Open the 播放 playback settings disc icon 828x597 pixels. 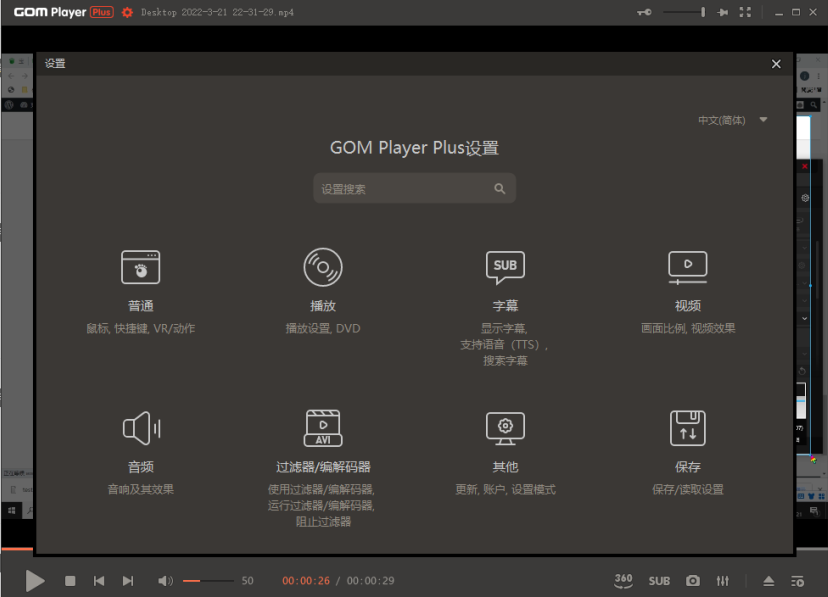(323, 267)
